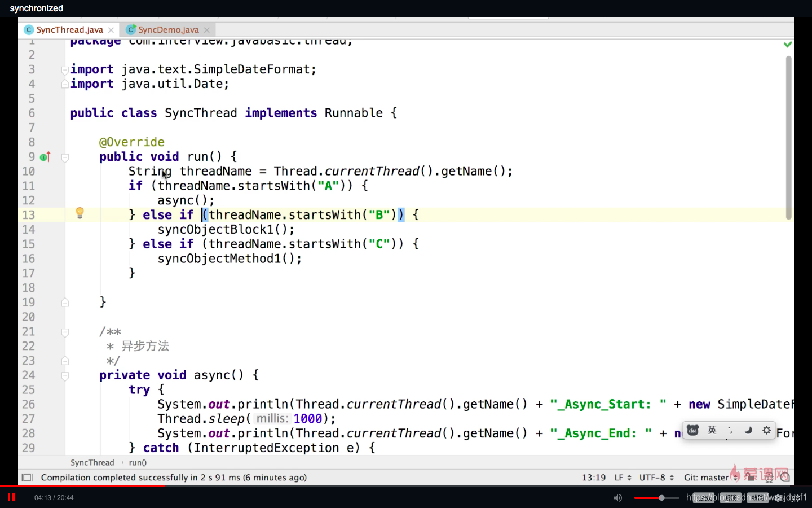Collapse the Javadoc comment fold on line 21
This screenshot has height=508, width=812.
coord(65,332)
